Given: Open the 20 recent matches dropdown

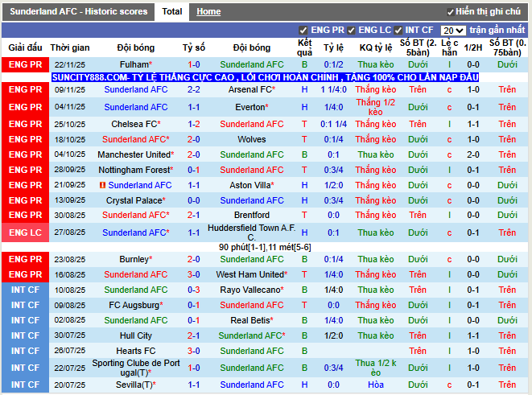Looking at the screenshot, I should 453,31.
